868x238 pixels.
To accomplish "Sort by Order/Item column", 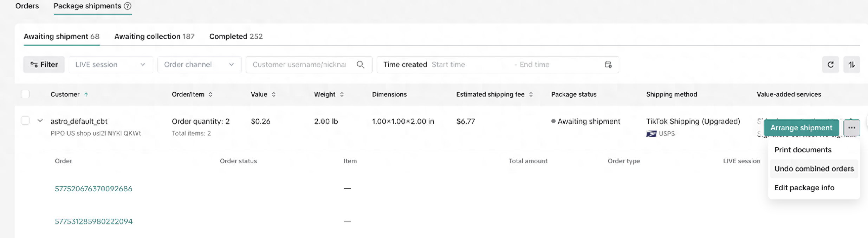I will pyautogui.click(x=210, y=94).
